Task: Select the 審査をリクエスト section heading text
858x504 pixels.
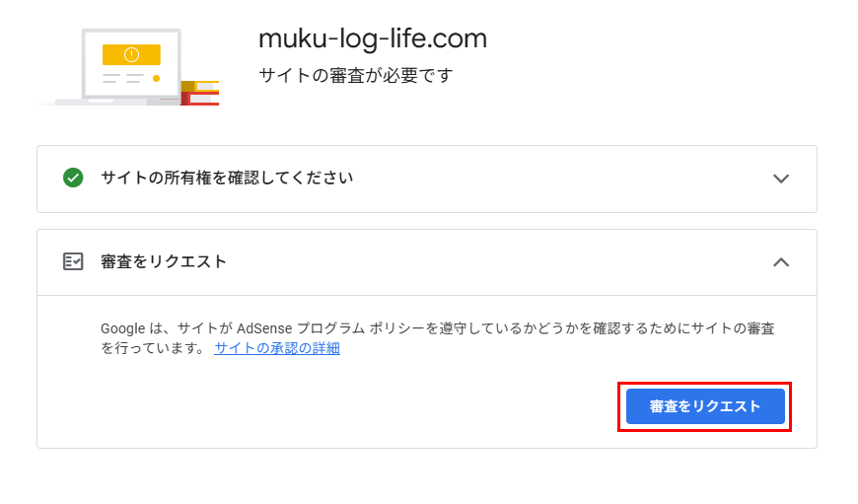Action: (164, 261)
